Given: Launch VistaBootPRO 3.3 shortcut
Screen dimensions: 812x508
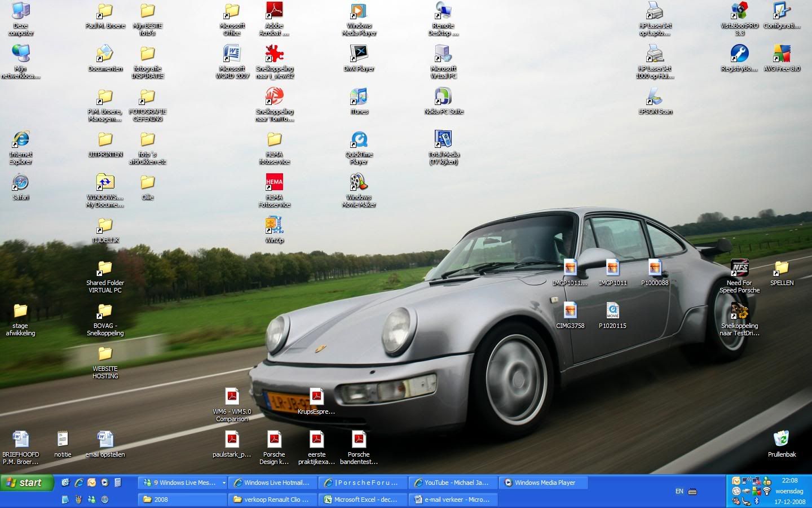Looking at the screenshot, I should [739, 19].
